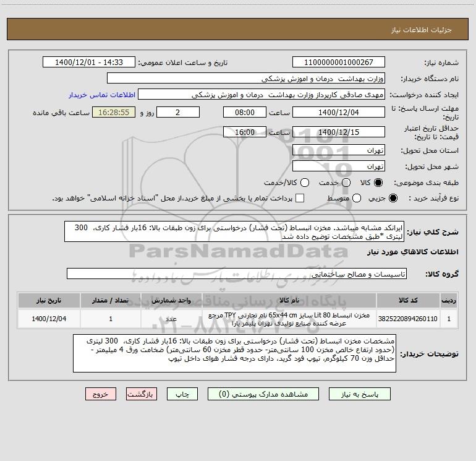
Task: Click the announcement date field 1400/12/01 - 14:33
Action: [x=89, y=62]
